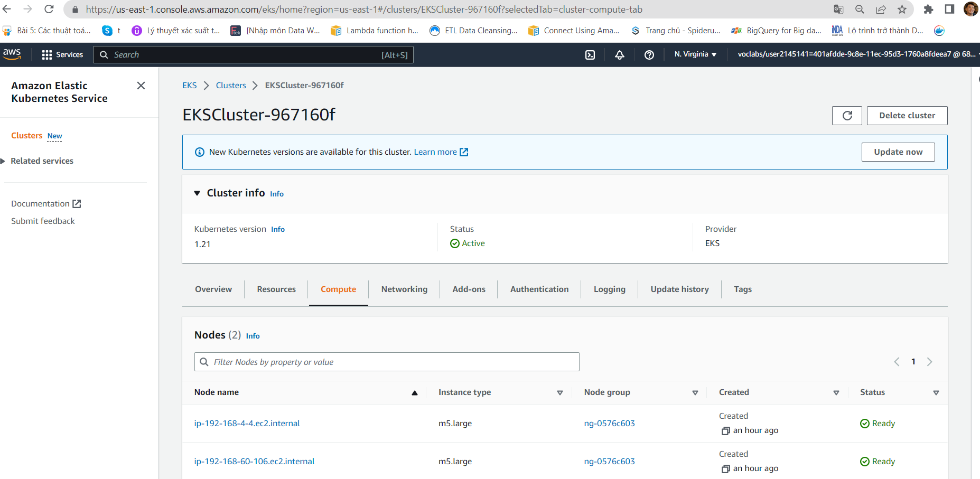Image resolution: width=980 pixels, height=479 pixels.
Task: Close the Amazon EKS side navigation
Action: (141, 86)
